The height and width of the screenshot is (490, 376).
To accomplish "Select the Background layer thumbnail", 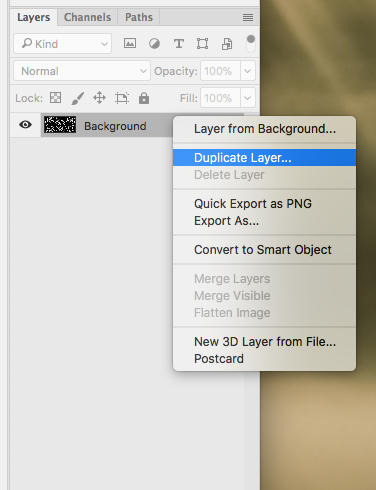I will pyautogui.click(x=60, y=125).
